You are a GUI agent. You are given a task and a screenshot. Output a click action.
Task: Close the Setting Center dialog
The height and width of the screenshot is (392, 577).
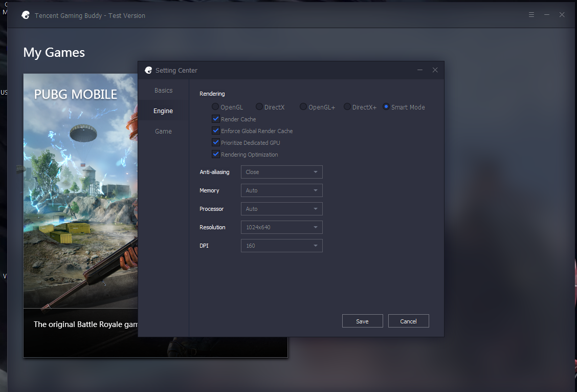click(x=435, y=70)
